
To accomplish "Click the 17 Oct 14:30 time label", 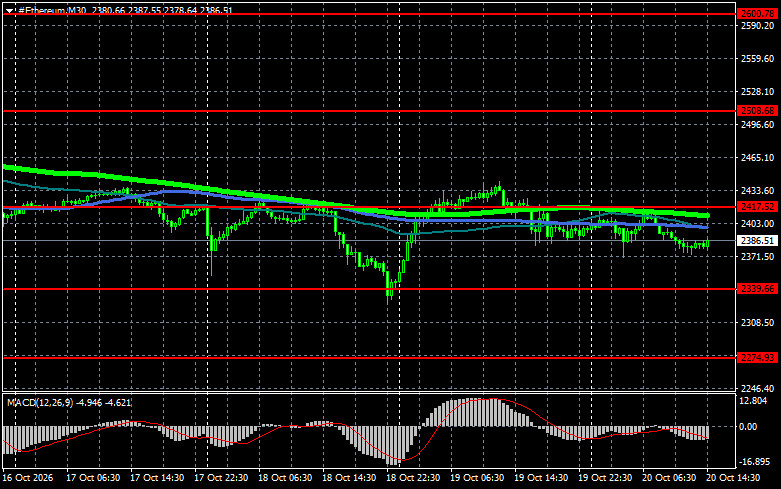I will tap(157, 478).
